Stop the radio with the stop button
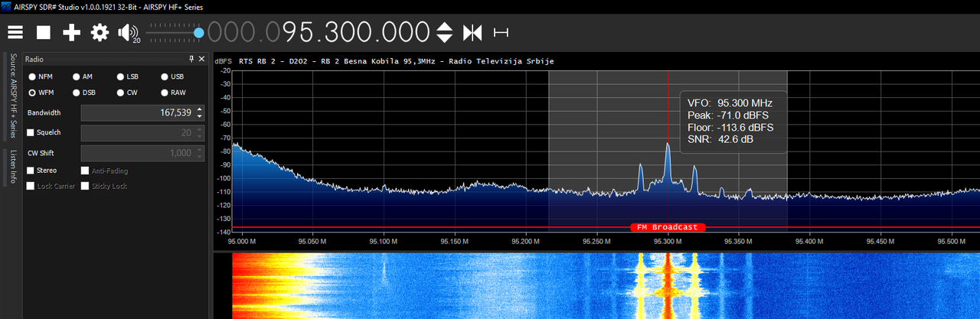The image size is (980, 319). click(44, 32)
